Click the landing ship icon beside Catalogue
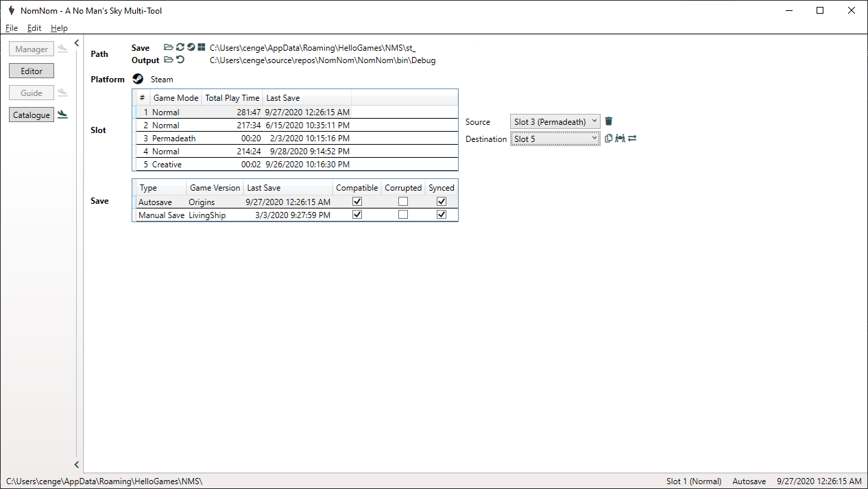Viewport: 868px width, 489px height. 62,115
